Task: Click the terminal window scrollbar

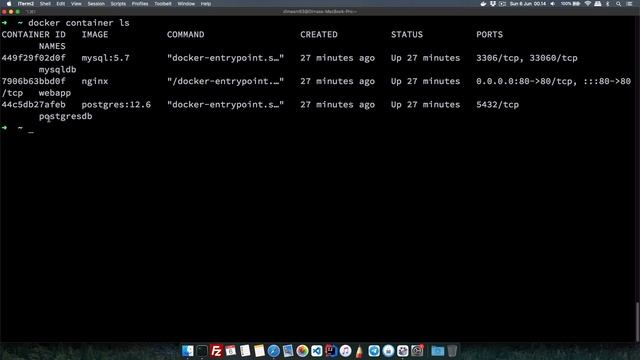Action: pos(638,321)
